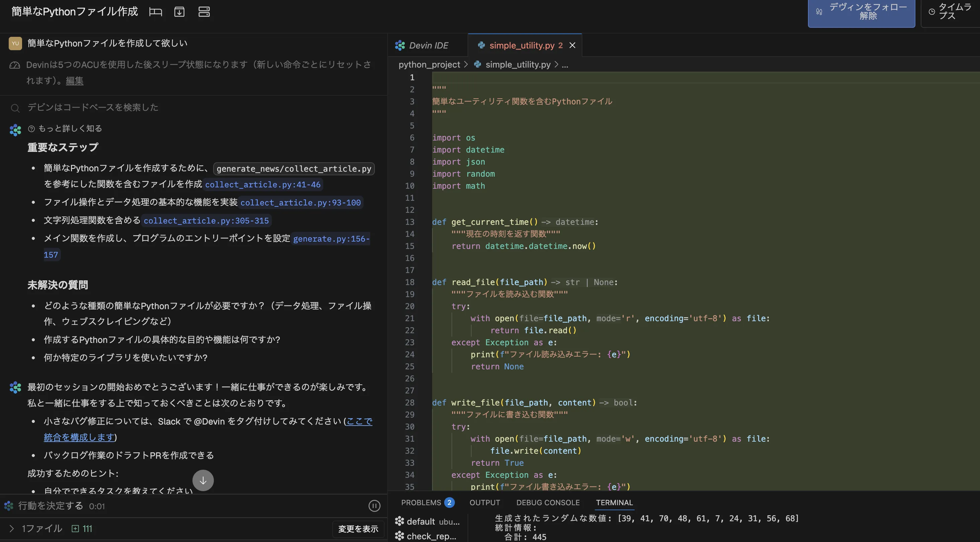Open the PROBLEMS panel tab
980x542 pixels.
click(421, 503)
